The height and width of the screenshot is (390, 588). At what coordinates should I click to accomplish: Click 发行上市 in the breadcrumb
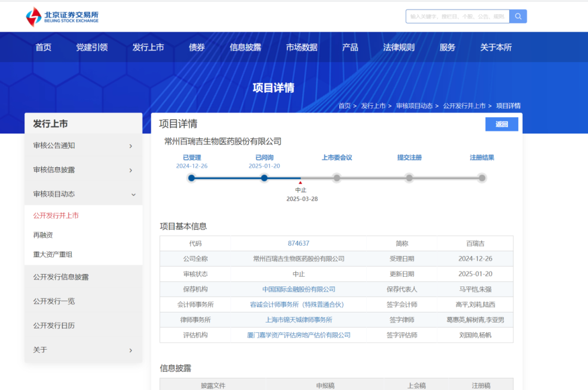tap(373, 106)
